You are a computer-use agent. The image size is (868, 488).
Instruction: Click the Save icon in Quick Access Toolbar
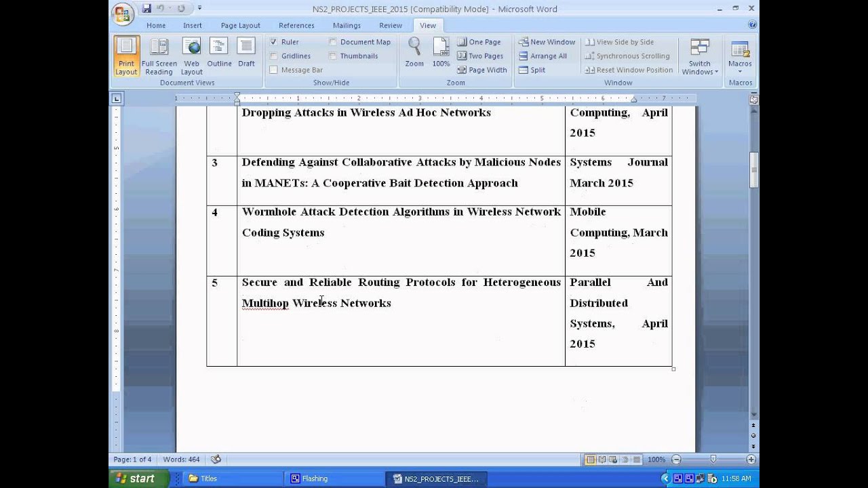146,8
